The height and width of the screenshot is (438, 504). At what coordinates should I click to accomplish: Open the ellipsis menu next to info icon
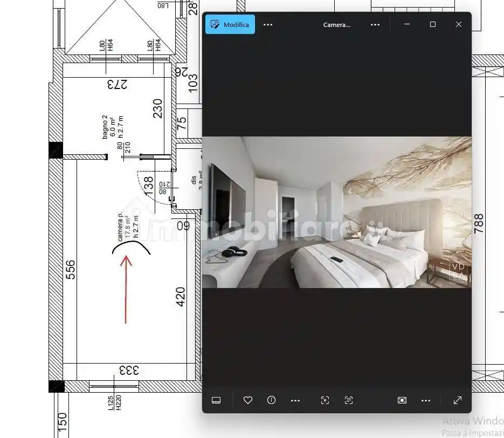[295, 400]
